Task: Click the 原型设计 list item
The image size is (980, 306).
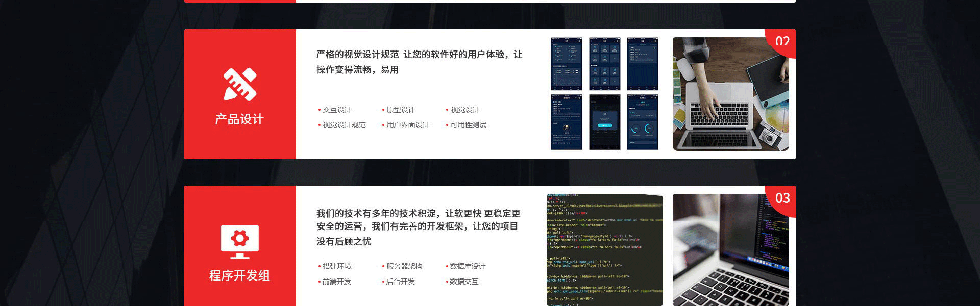Action: tap(401, 110)
